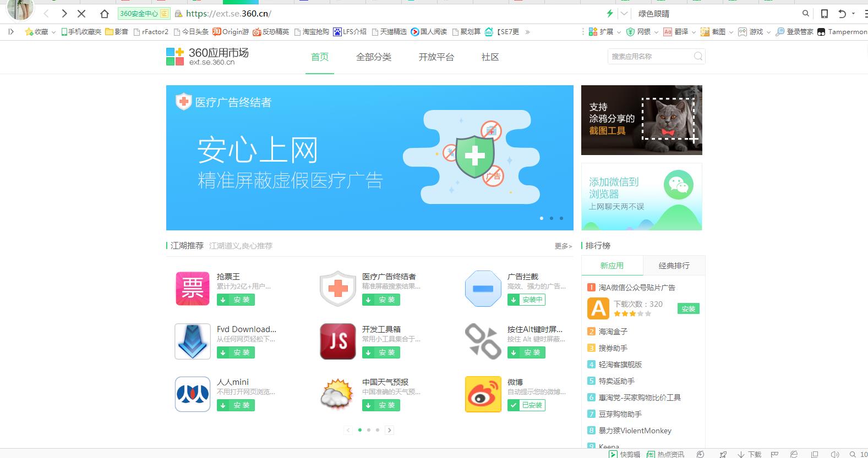
Task: Open the 扩展 extensions dropdown
Action: [604, 32]
